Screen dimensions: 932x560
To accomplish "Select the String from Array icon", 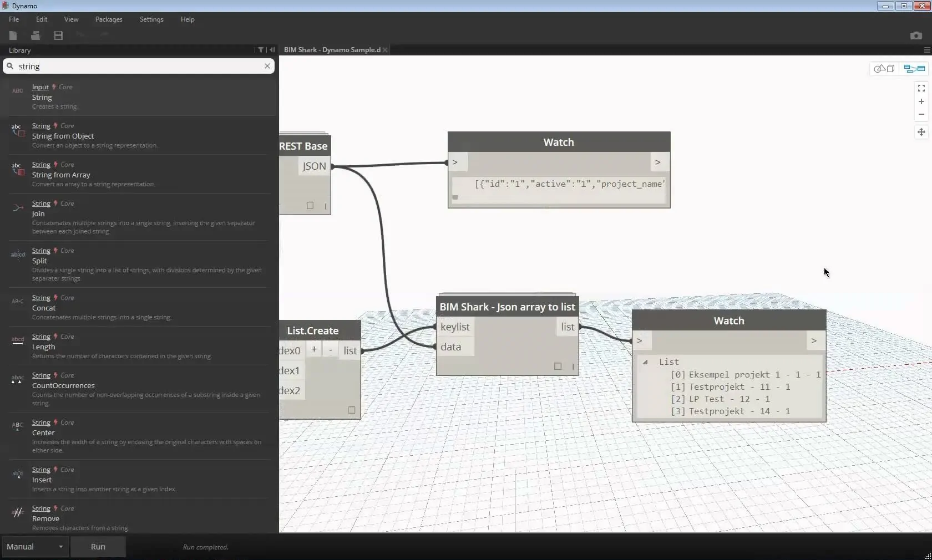I will (x=18, y=169).
